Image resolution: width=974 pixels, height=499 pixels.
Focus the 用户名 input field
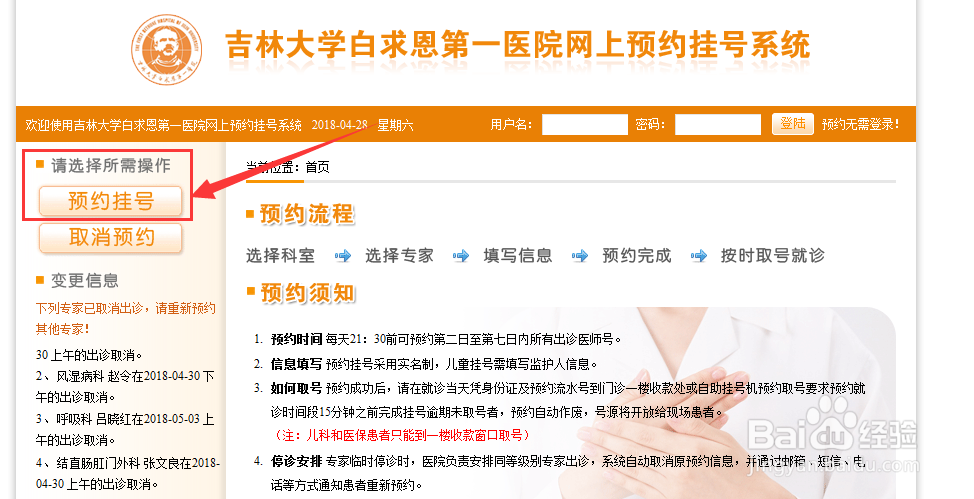pyautogui.click(x=585, y=124)
